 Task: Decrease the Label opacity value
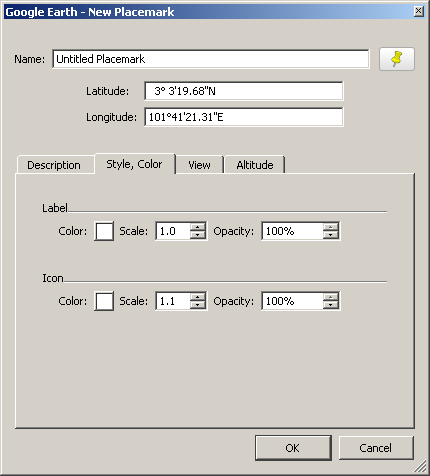[331, 235]
